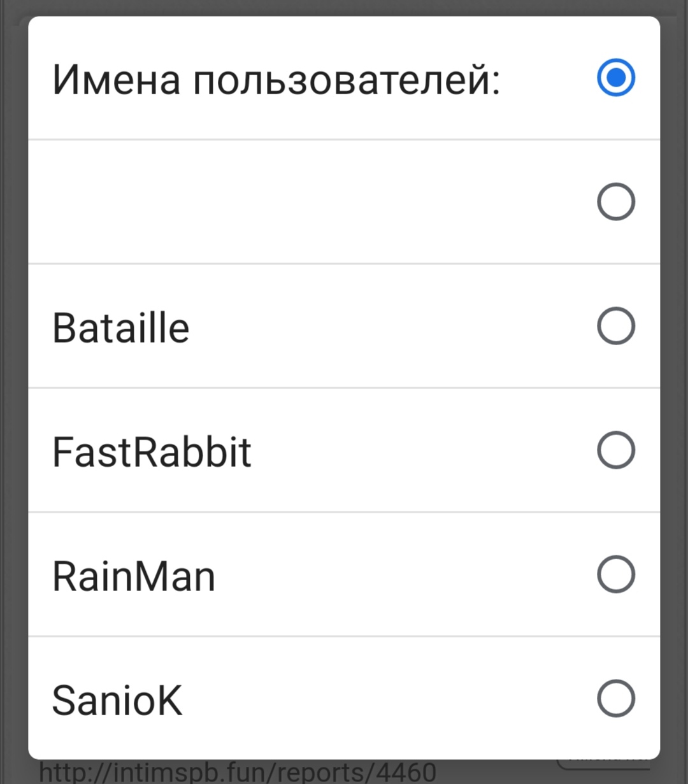This screenshot has height=784, width=688.
Task: Open the intimspb.fun/reports/4460 link
Action: pyautogui.click(x=238, y=773)
